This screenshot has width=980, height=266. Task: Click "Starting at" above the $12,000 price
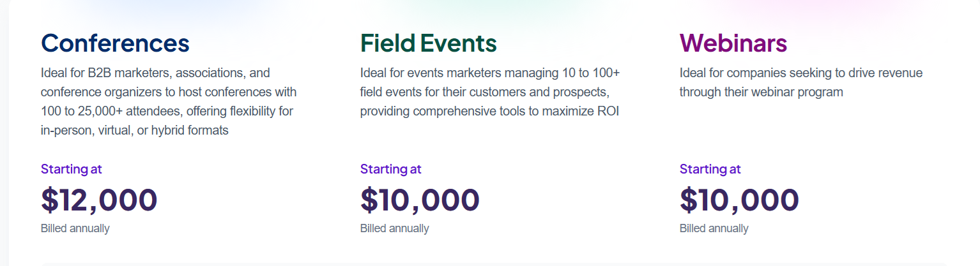tap(72, 169)
